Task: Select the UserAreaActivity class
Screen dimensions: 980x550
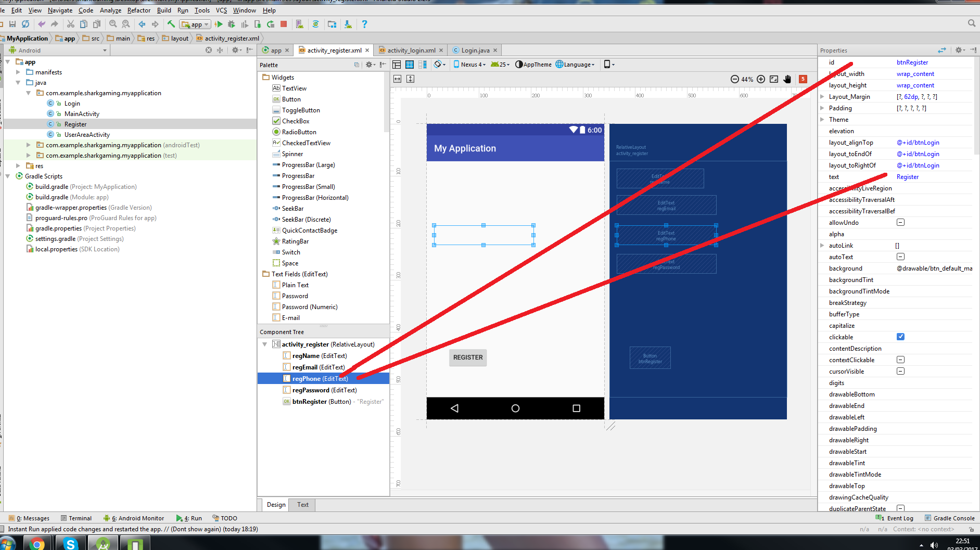Action: pos(87,134)
